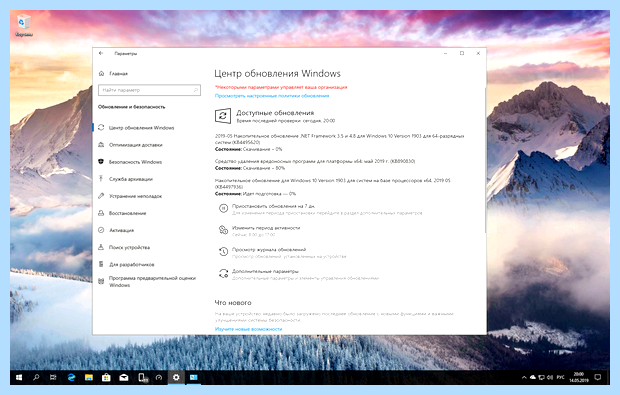Click Изменить период активности

point(266,228)
